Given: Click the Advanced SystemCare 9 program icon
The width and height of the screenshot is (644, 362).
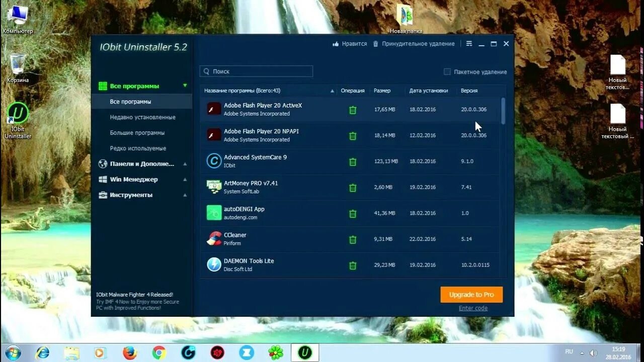Looking at the screenshot, I should coord(214,161).
